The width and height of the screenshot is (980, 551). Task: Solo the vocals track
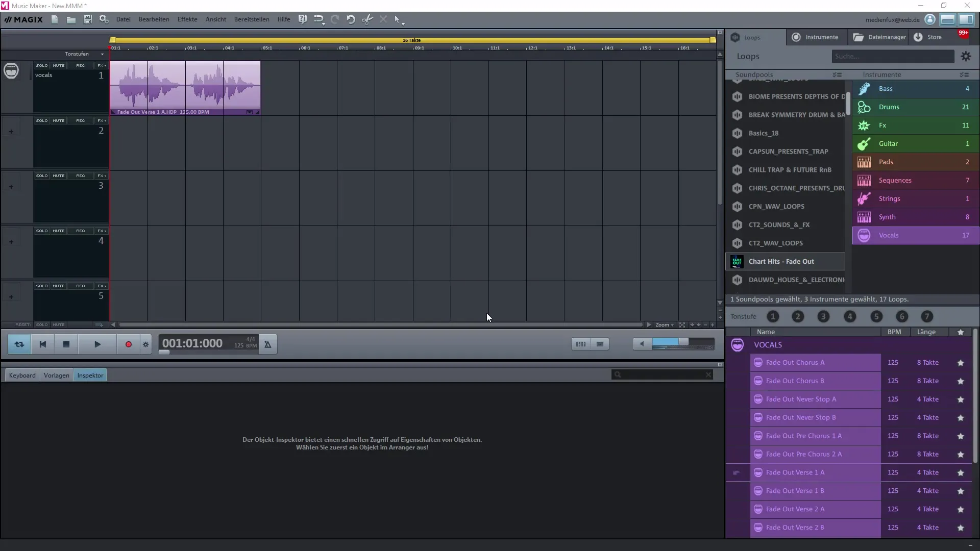tap(42, 65)
